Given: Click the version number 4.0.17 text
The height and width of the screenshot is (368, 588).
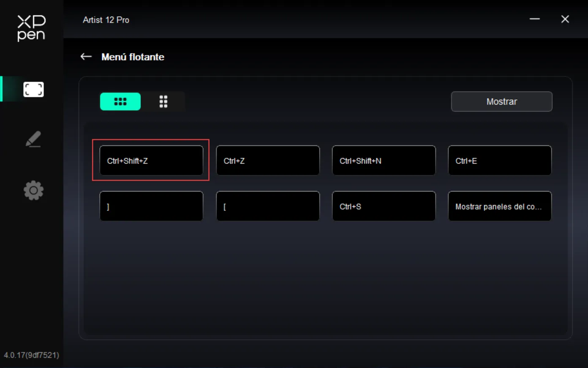Looking at the screenshot, I should click(x=32, y=355).
